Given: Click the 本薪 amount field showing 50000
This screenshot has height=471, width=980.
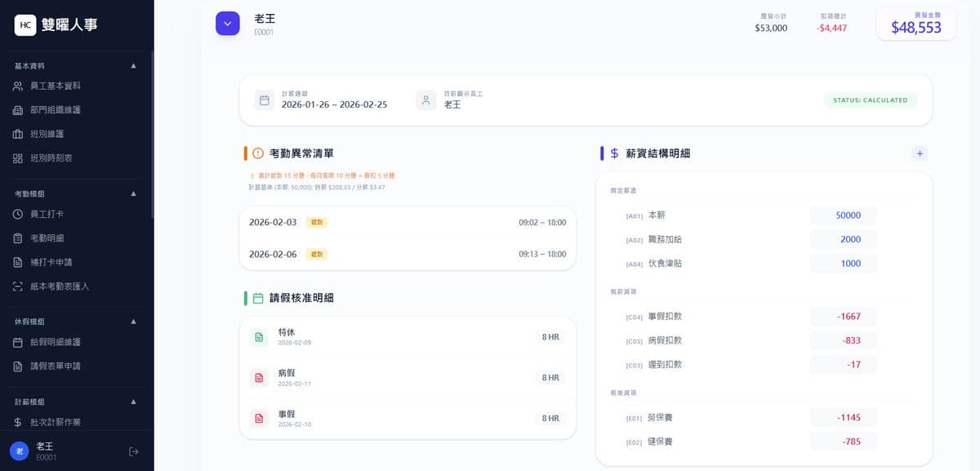Looking at the screenshot, I should coord(844,215).
